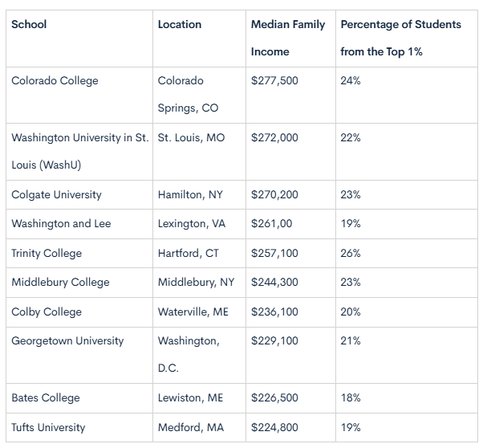The width and height of the screenshot is (487, 448).
Task: Select the Tufts University cell
Action: pyautogui.click(x=48, y=427)
